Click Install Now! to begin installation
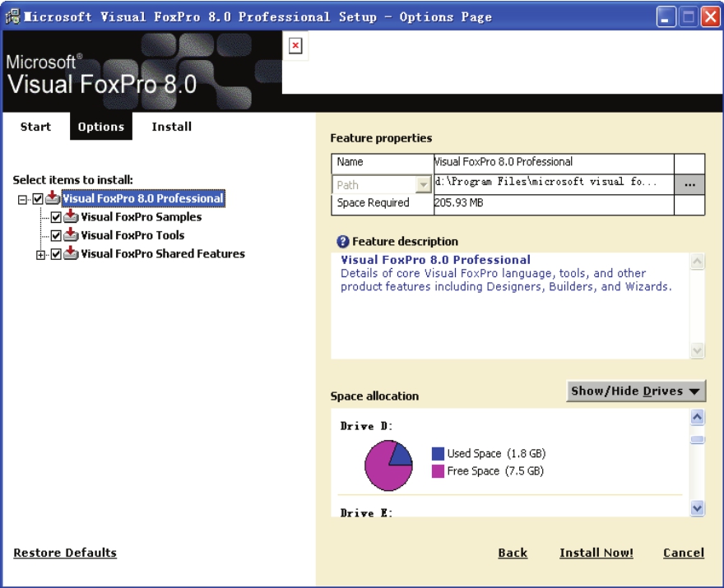 coord(596,553)
